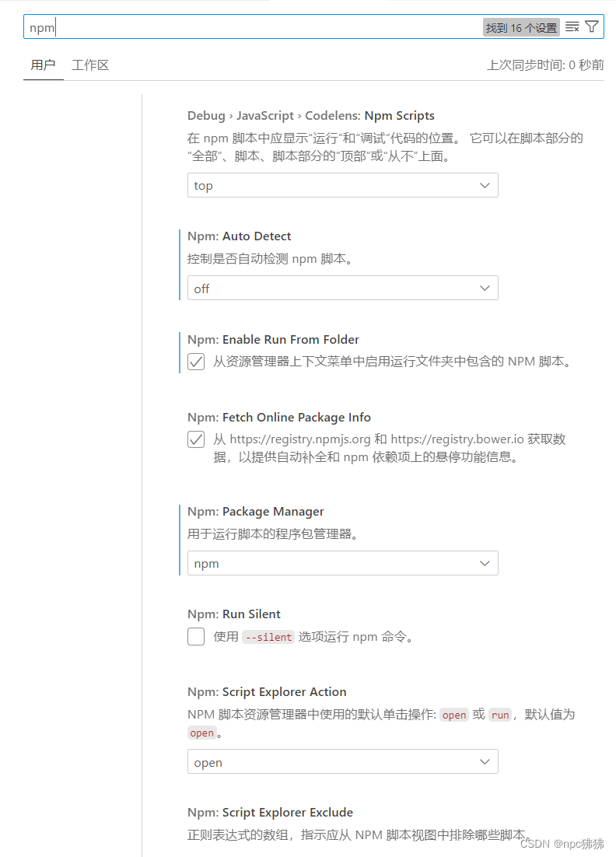
Task: Click the --silent code snippet
Action: pos(268,636)
